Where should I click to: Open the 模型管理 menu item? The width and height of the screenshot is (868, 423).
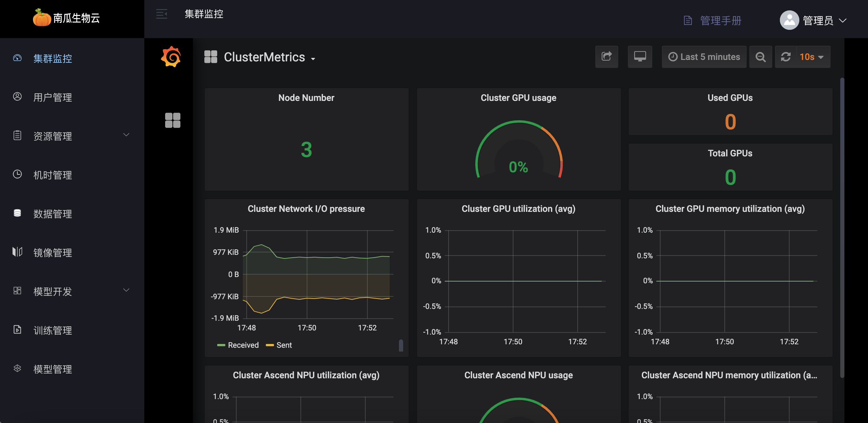point(72,369)
